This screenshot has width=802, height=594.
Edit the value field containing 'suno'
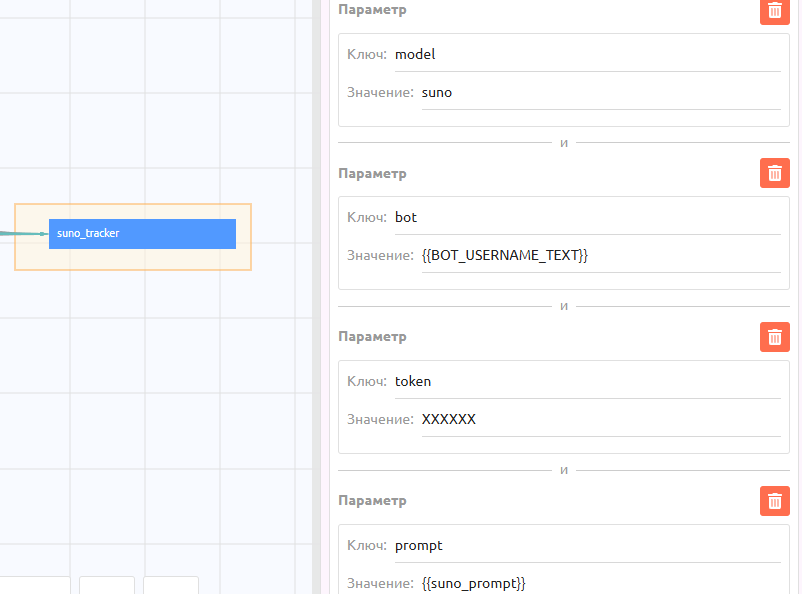(600, 93)
